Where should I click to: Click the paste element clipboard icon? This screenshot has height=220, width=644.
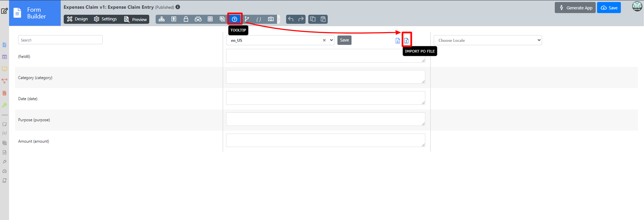pos(323,19)
